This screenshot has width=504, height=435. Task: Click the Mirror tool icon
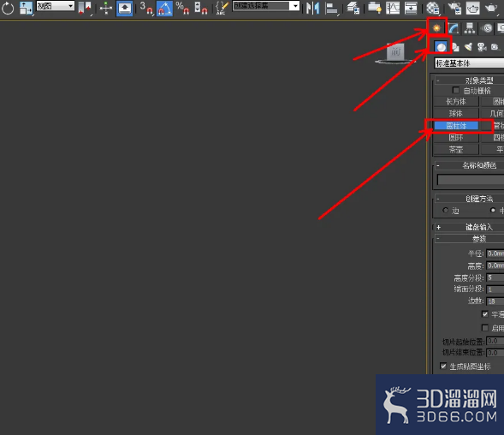(x=312, y=8)
